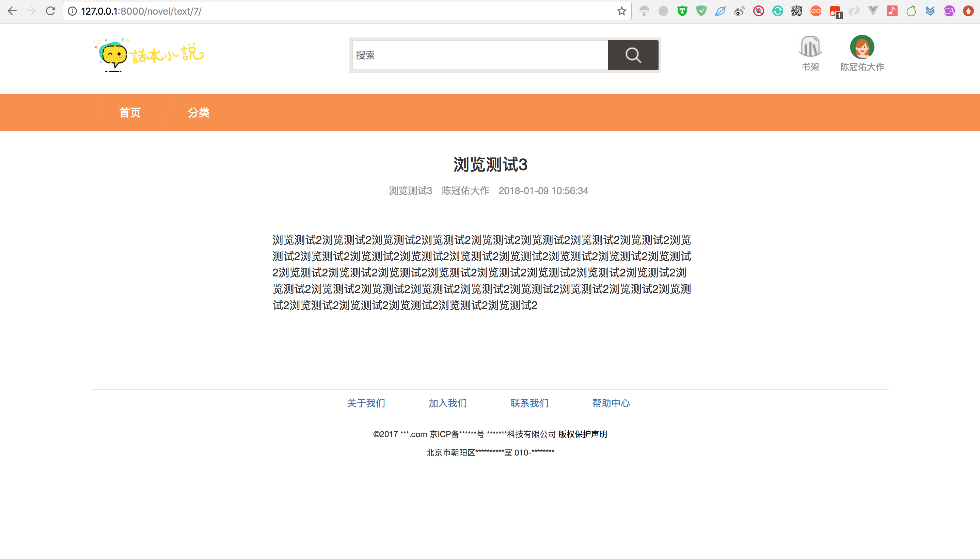The height and width of the screenshot is (559, 980).
Task: Open the Vue devtools extension icon
Action: [x=873, y=11]
